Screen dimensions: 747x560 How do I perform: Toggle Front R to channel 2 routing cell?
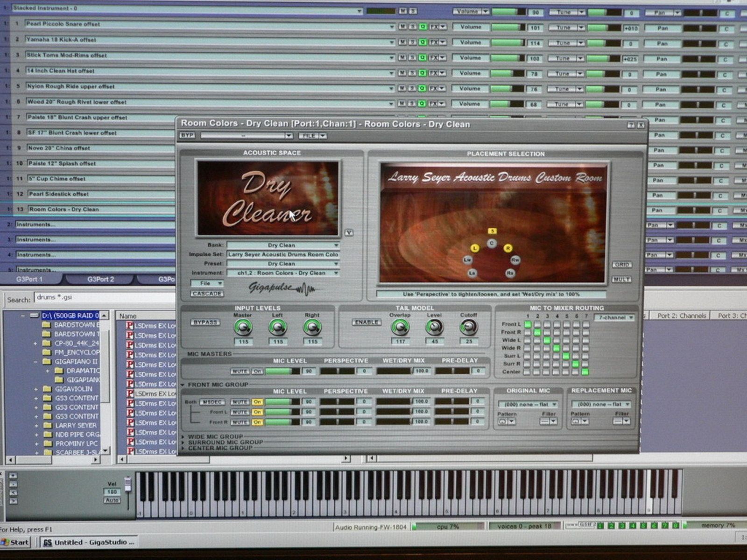[x=537, y=332]
